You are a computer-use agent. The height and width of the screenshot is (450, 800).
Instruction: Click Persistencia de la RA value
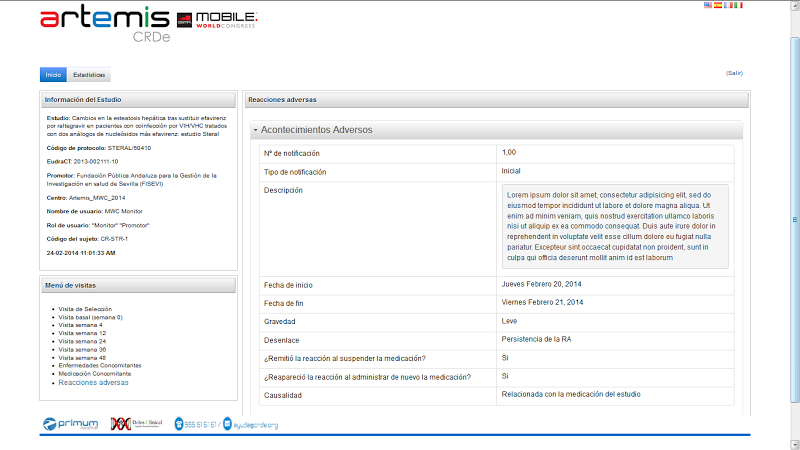536,339
